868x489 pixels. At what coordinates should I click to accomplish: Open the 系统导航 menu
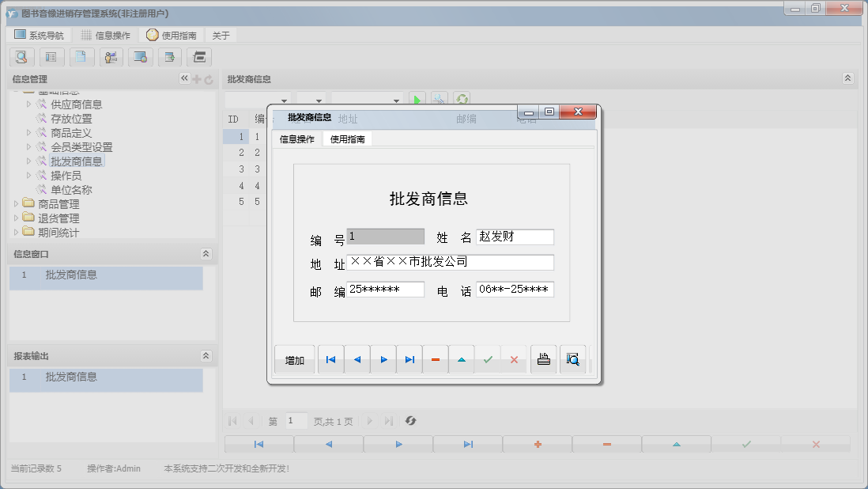(39, 36)
